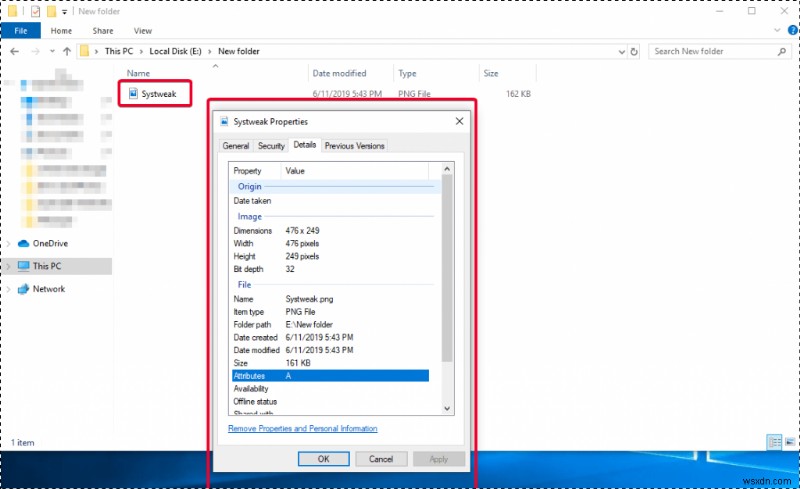Switch to the Security tab
The height and width of the screenshot is (489, 800).
(x=271, y=146)
